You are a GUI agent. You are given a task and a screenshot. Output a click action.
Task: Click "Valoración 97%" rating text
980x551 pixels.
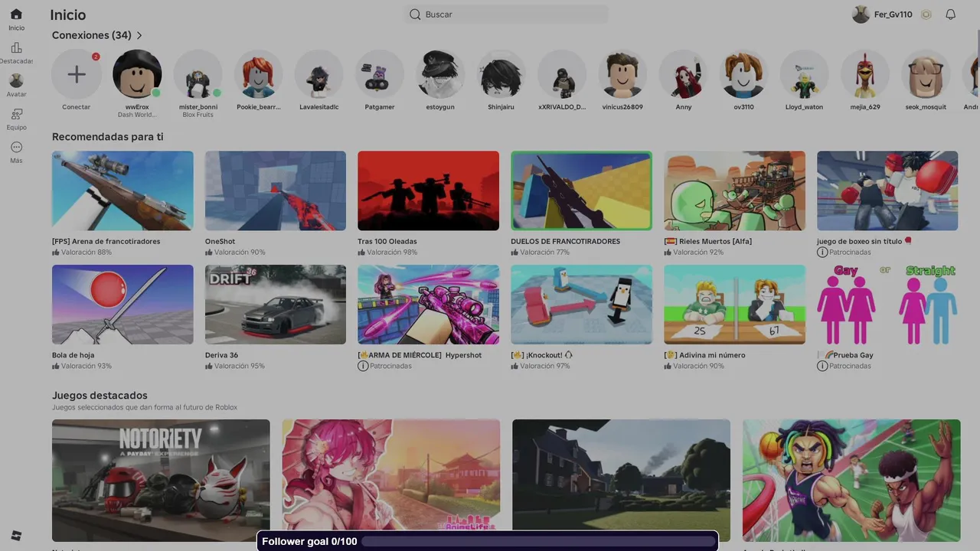click(545, 366)
